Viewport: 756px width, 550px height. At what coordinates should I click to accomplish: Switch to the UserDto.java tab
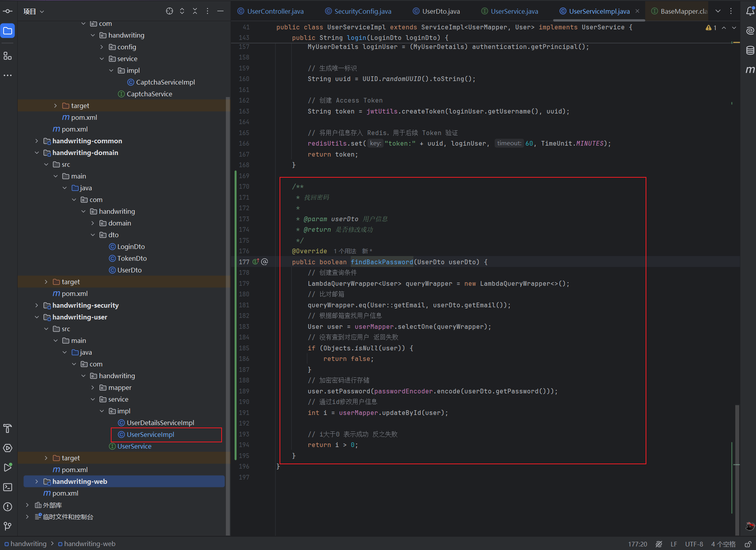tap(440, 11)
